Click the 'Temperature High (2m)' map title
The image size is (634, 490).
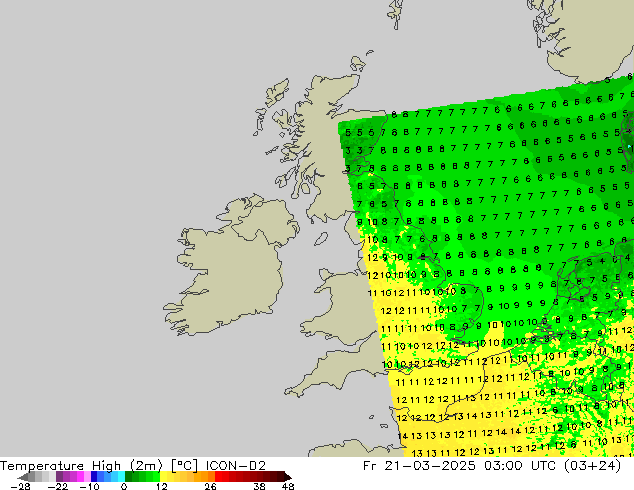[x=81, y=466]
